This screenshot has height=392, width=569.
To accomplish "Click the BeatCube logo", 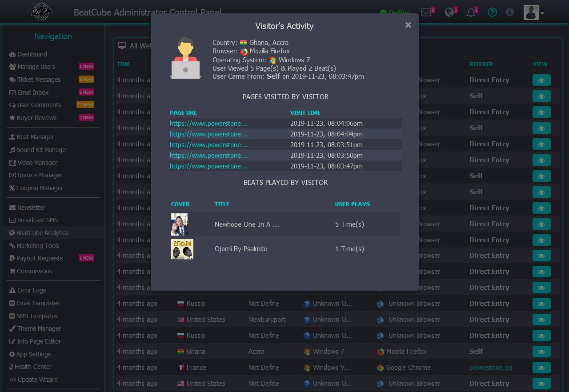I will pyautogui.click(x=42, y=12).
